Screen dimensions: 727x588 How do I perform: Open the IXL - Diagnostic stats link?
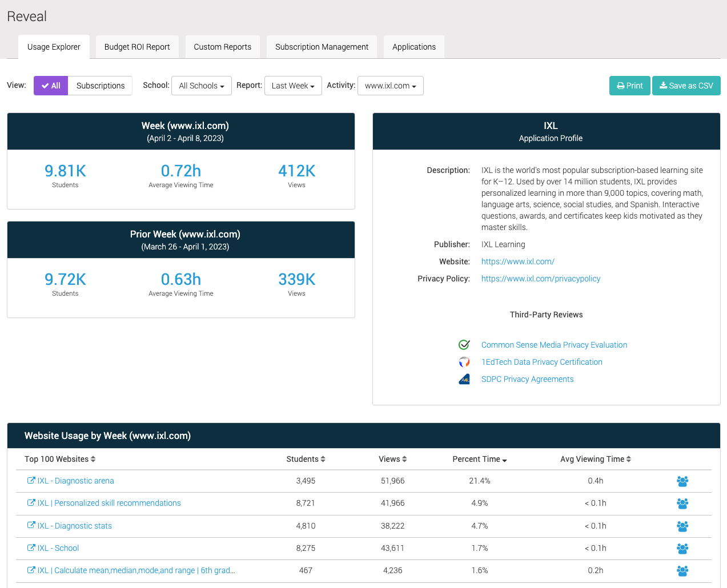[75, 526]
